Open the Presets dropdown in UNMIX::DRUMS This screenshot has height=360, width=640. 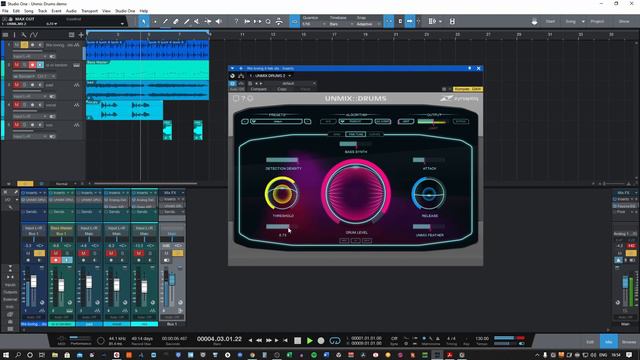tap(276, 122)
